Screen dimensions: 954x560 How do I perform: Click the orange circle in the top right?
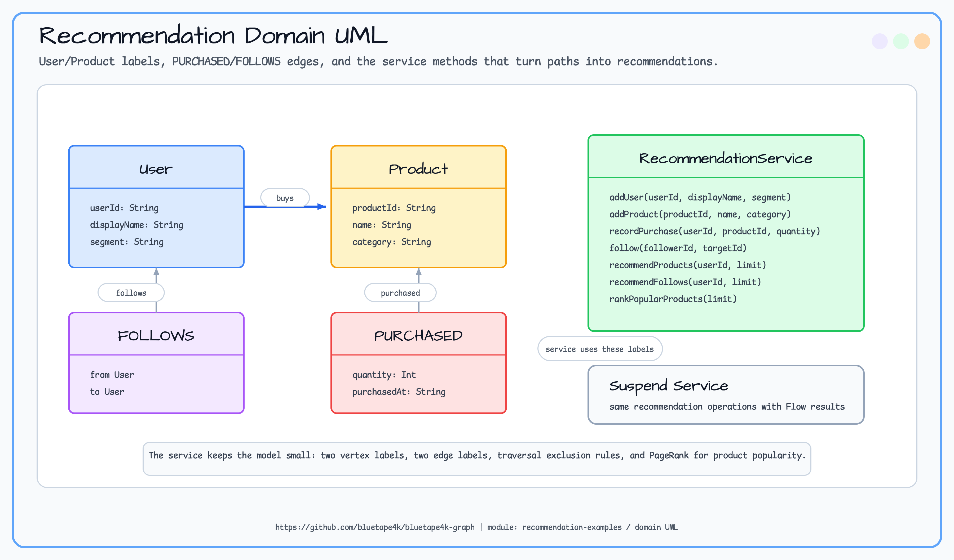(922, 41)
